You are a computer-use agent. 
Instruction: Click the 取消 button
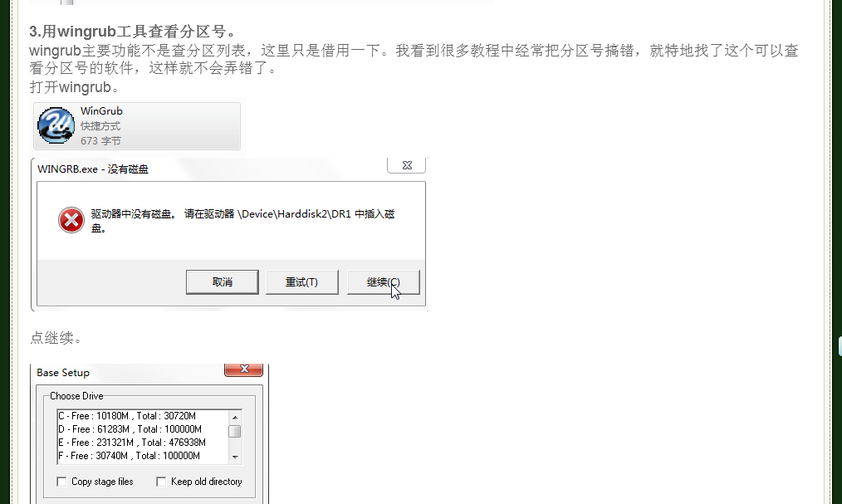(223, 282)
